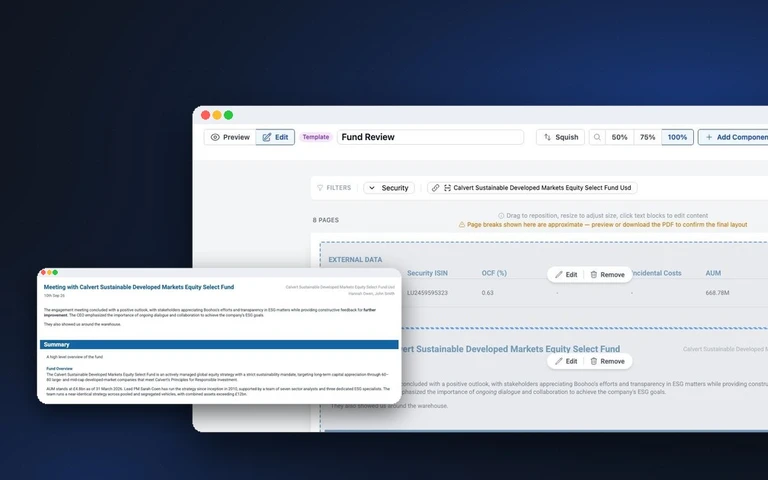Click the meeting title in the preview window
Viewport: 768px width, 480px height.
[x=139, y=287]
